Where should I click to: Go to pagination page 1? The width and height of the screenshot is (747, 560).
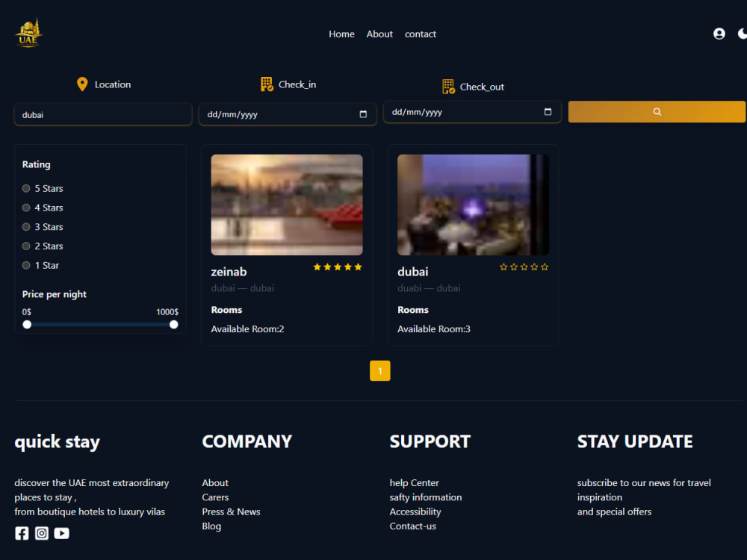(379, 370)
